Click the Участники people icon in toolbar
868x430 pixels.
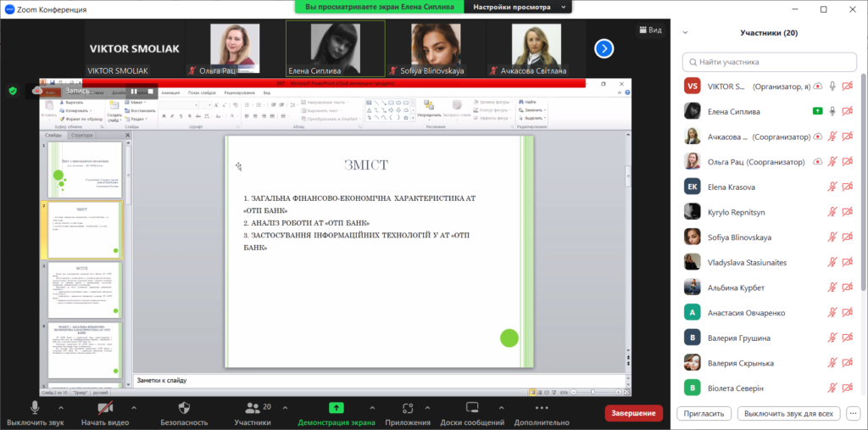click(x=252, y=409)
